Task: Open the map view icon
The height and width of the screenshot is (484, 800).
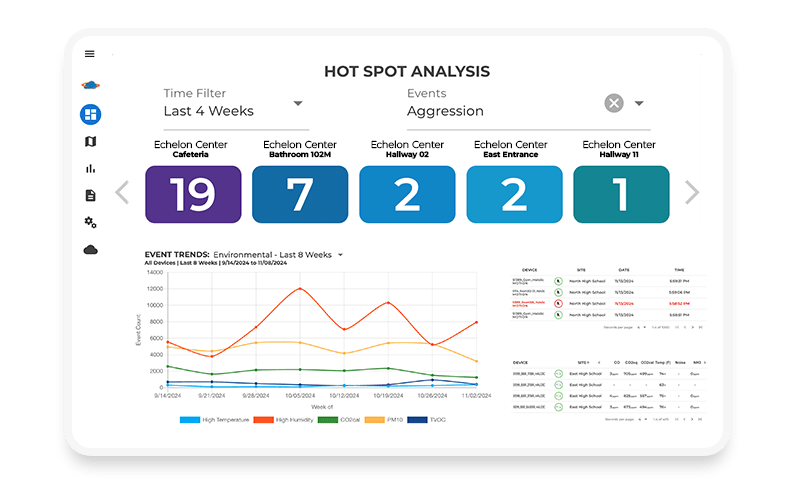Action: click(x=90, y=141)
